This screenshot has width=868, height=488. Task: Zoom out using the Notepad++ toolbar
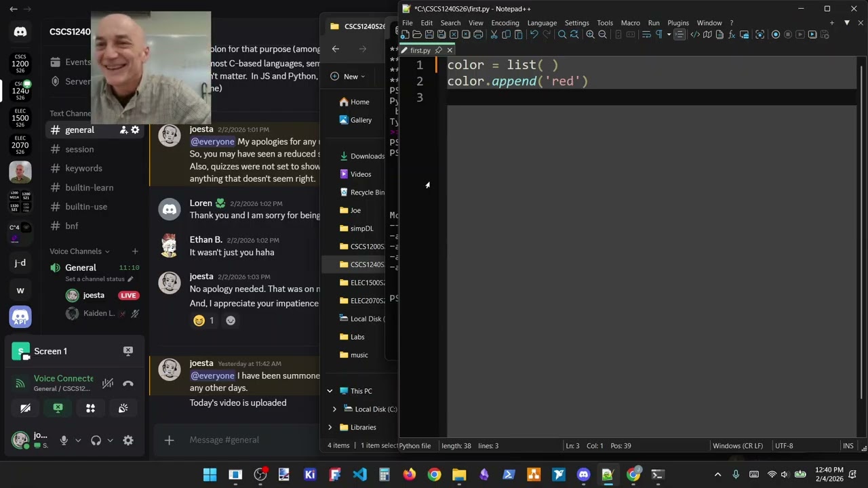[x=602, y=35]
